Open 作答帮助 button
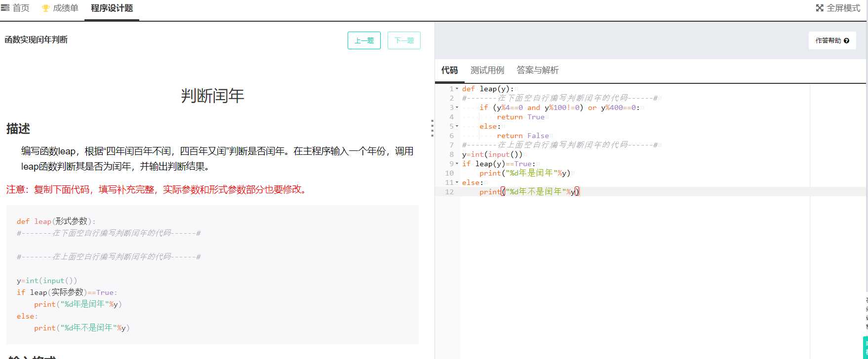868x359 pixels. (832, 40)
